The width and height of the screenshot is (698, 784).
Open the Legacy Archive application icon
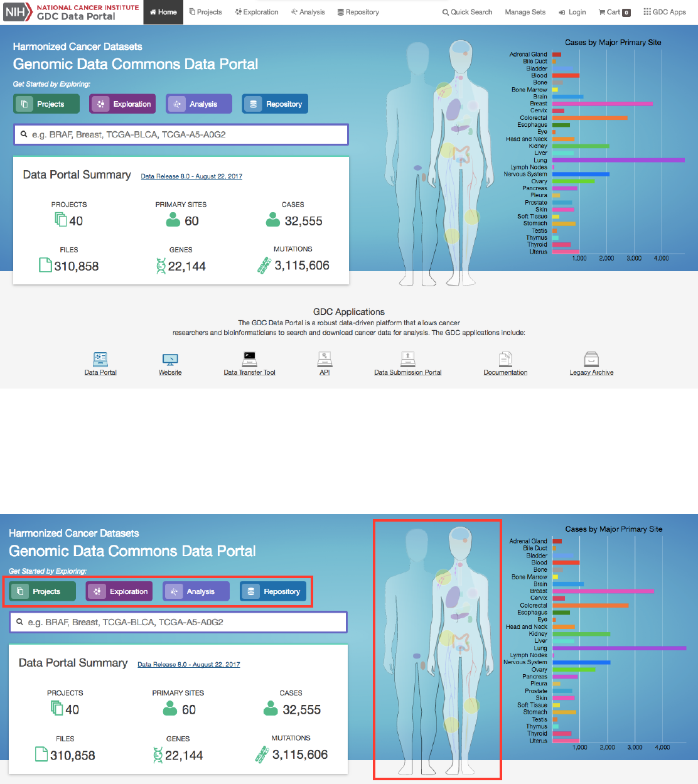pos(591,358)
